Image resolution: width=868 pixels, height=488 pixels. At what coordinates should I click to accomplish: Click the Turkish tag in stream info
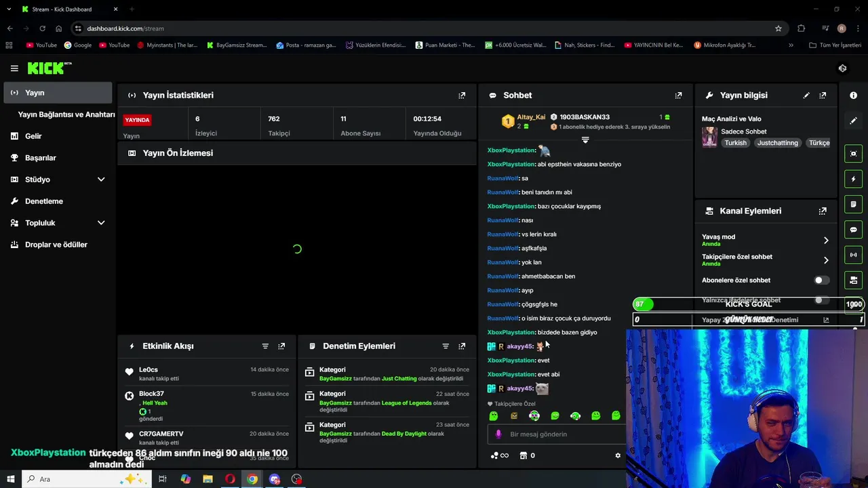(735, 143)
